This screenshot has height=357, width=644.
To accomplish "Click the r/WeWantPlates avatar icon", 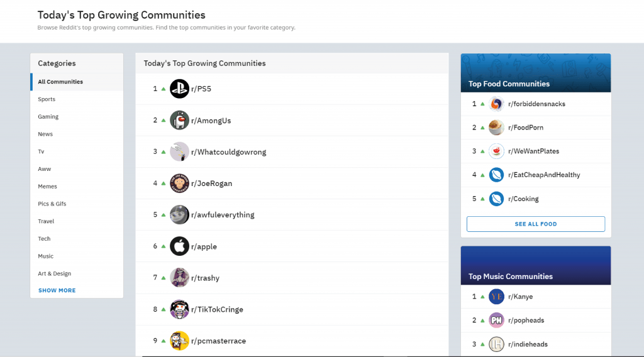I will 496,151.
